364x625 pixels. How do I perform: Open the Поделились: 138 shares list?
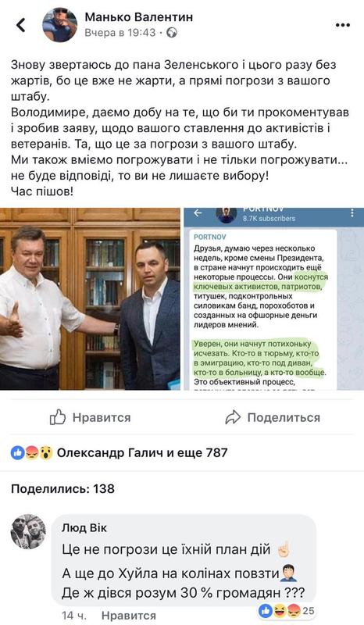point(62,489)
